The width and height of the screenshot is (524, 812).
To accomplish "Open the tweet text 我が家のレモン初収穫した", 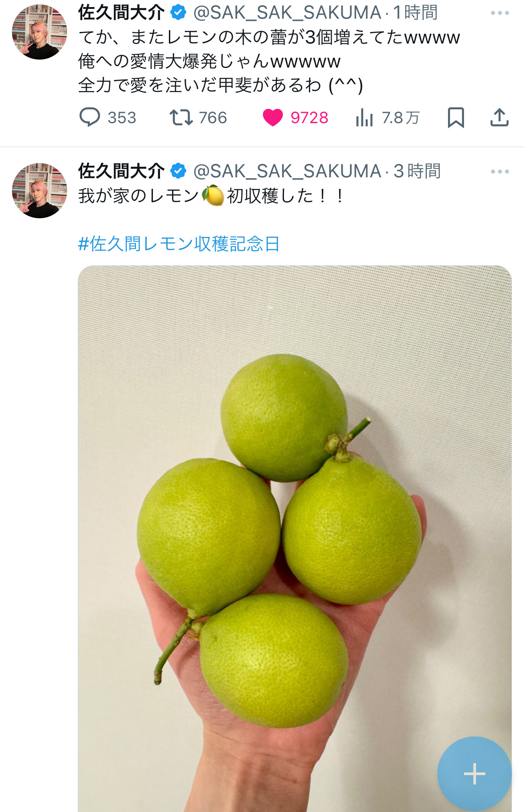I will point(211,196).
